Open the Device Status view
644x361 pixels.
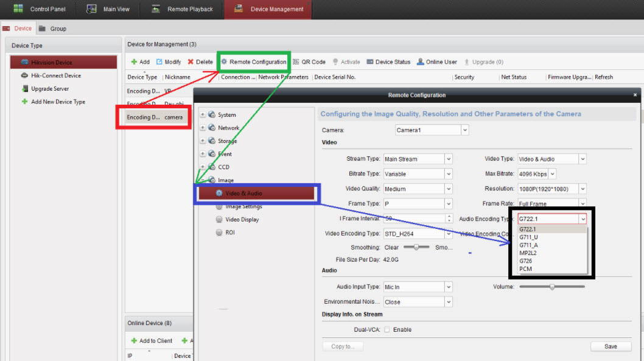tap(388, 62)
